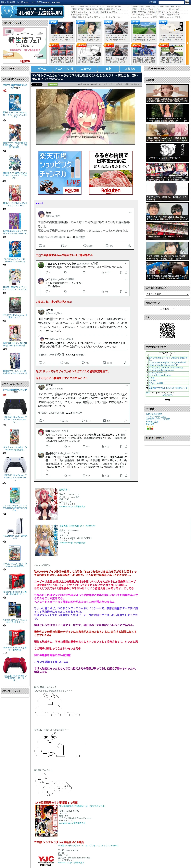The width and height of the screenshot is (191, 868).
Task: Click 鬼畜英雄 1 product title link
Action: click(64, 490)
